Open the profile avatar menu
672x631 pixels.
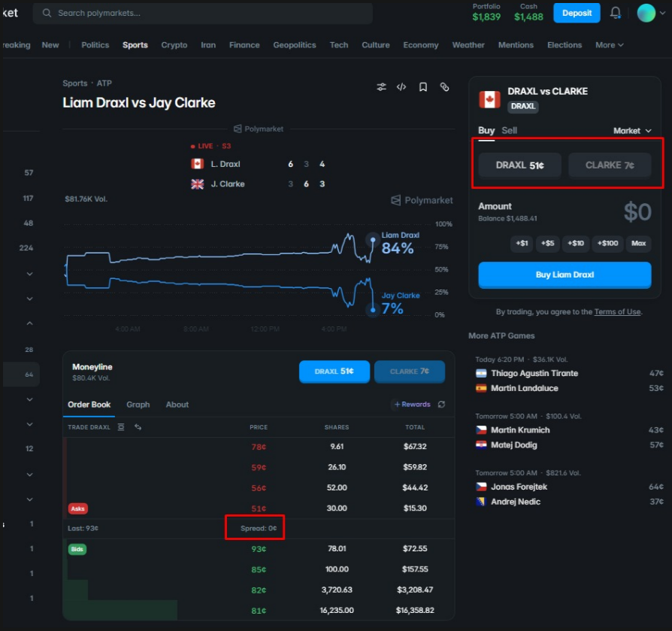point(646,13)
